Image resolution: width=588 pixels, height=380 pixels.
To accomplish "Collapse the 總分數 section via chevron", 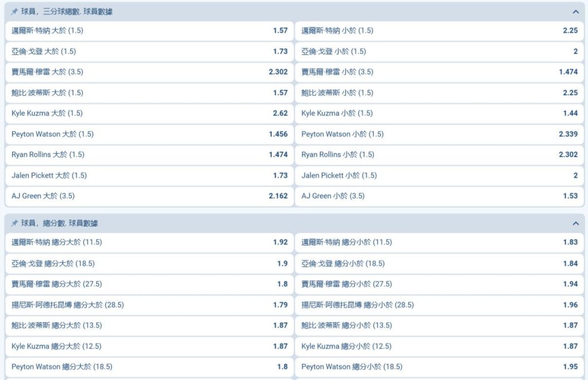I will click(x=576, y=223).
